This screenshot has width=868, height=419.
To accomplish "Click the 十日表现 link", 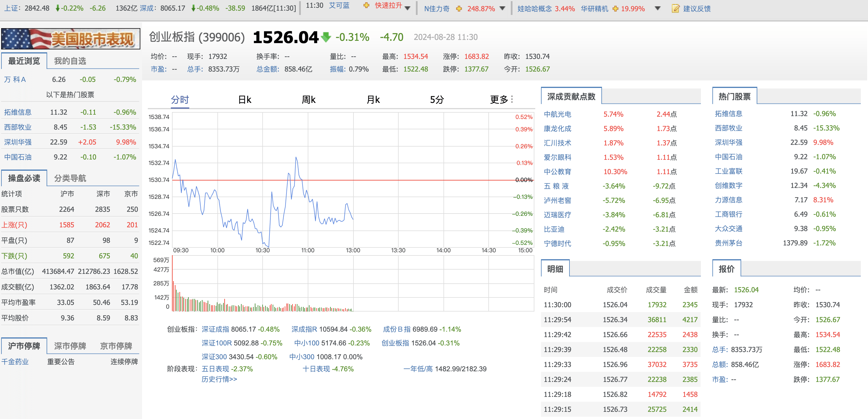I will point(316,369).
